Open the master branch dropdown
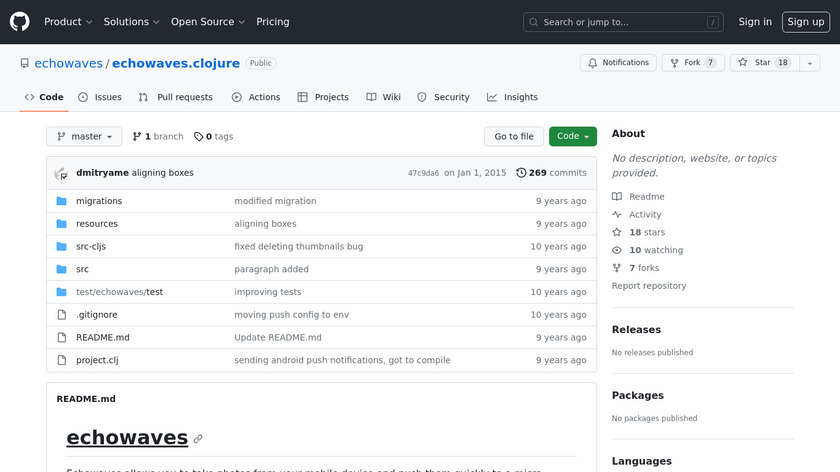The height and width of the screenshot is (472, 840). 85,137
